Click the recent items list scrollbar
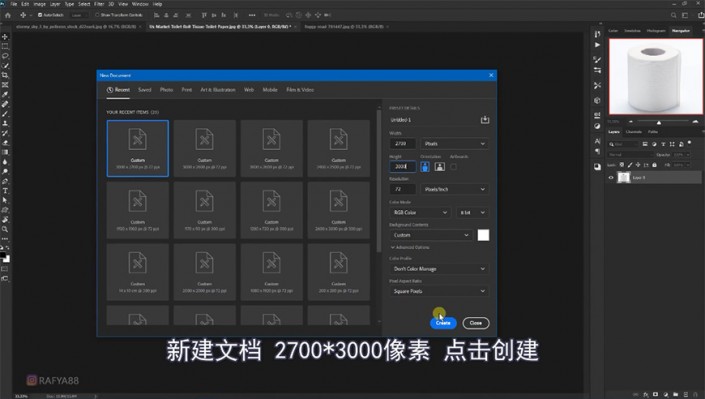Screen dimensions: 705x399 click(x=379, y=180)
